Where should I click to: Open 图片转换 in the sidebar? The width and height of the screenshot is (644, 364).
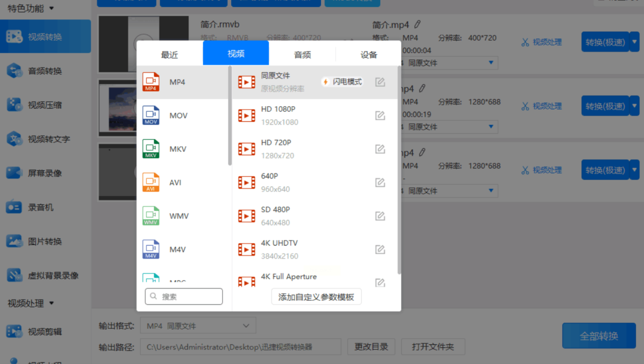click(x=45, y=241)
